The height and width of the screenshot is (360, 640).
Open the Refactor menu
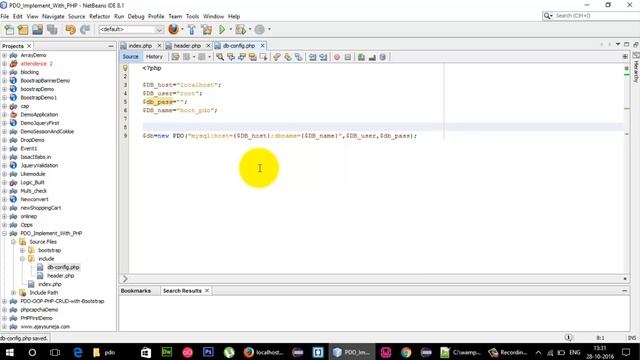point(100,16)
